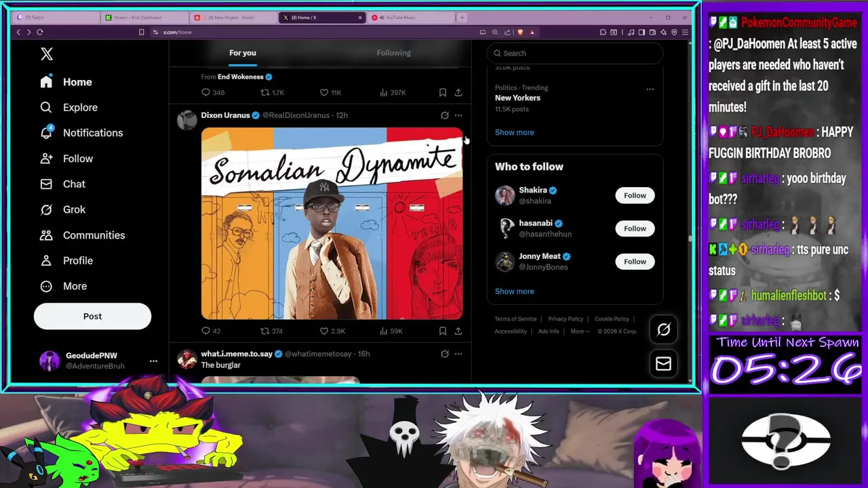
Task: Follow Shakira
Action: click(x=635, y=195)
